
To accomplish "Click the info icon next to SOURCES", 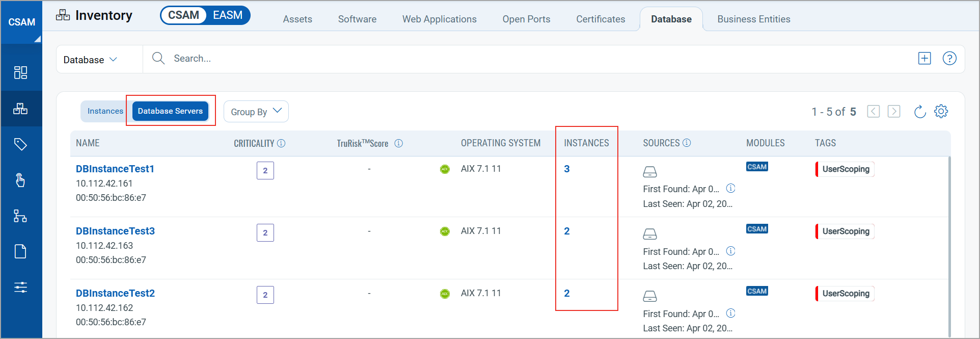I will [x=687, y=143].
